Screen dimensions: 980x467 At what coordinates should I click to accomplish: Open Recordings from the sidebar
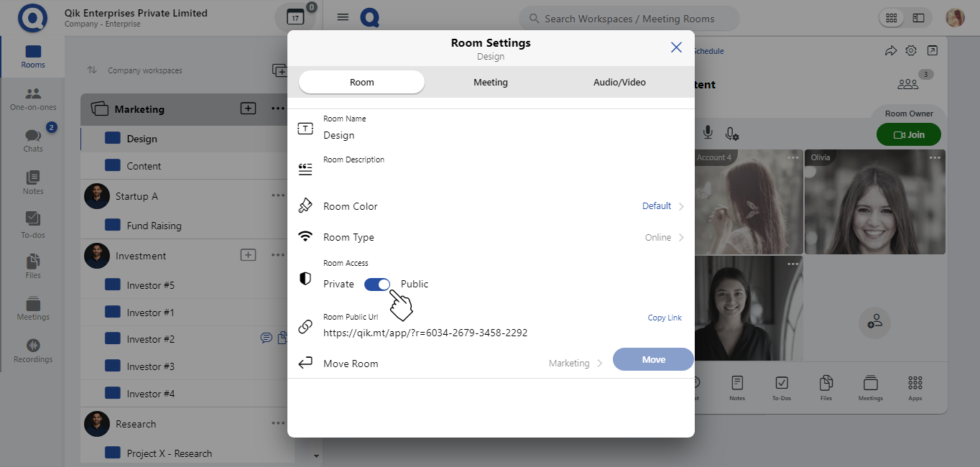point(33,351)
